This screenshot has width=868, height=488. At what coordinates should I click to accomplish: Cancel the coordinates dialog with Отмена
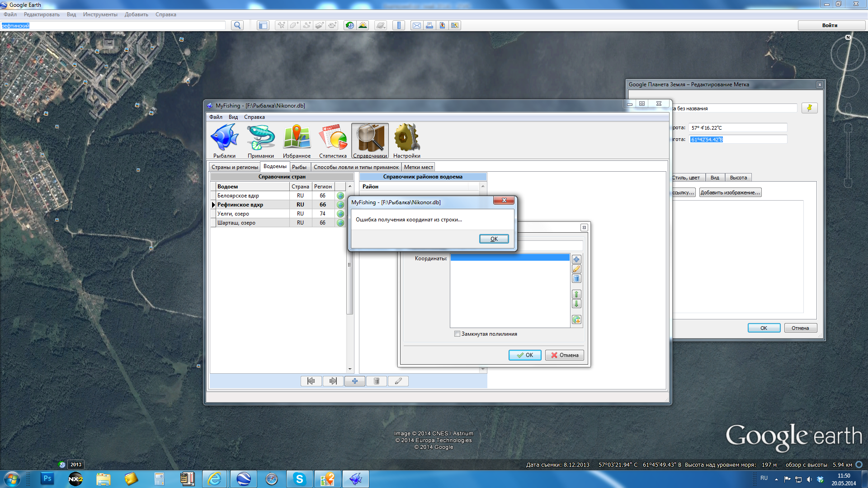coord(565,355)
